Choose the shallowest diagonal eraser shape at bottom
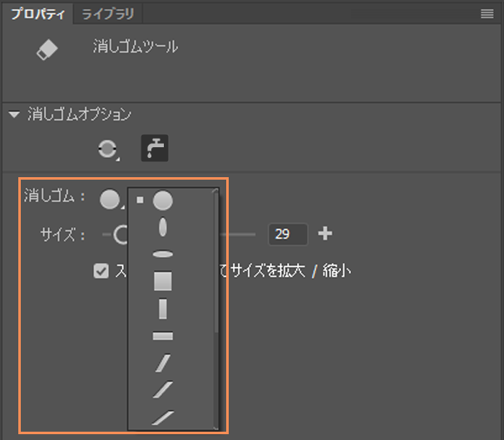This screenshot has width=504, height=440. coord(163,418)
